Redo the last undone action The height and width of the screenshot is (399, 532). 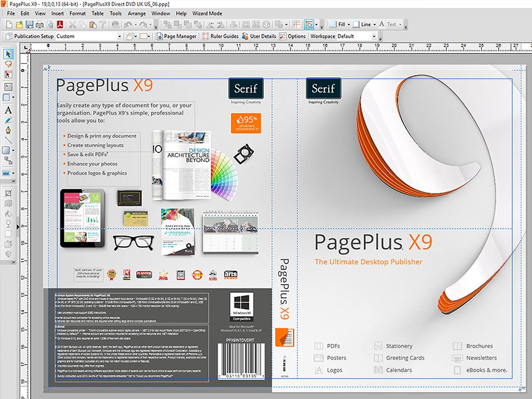[143, 24]
